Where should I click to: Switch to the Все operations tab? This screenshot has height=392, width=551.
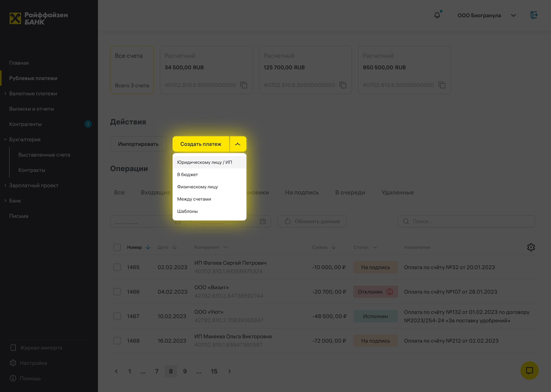point(119,192)
